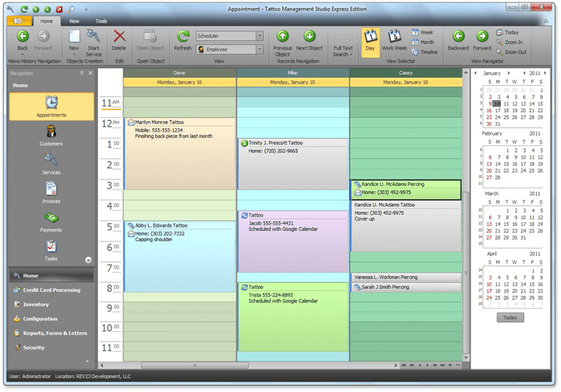This screenshot has height=392, width=561.
Task: Select the Month view
Action: tap(423, 42)
